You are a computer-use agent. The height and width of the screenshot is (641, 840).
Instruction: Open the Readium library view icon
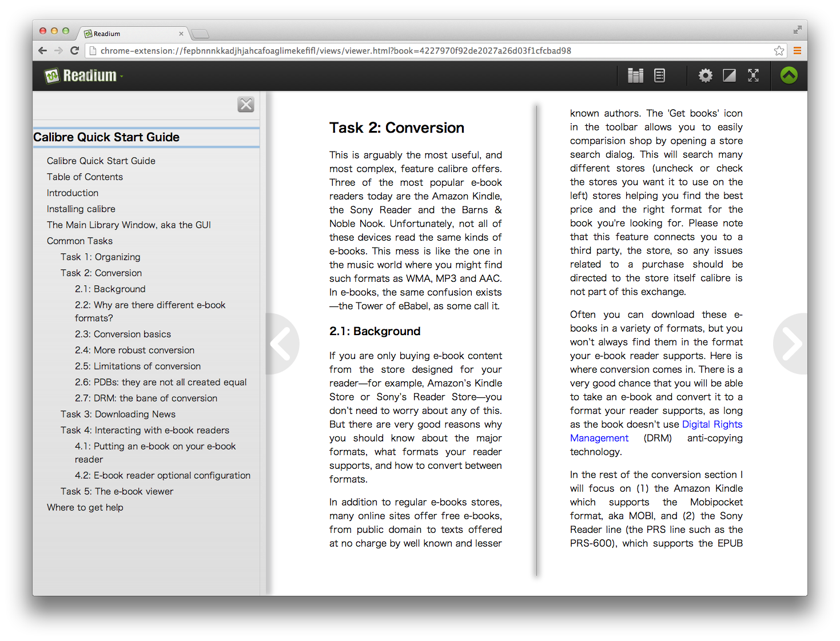[635, 75]
